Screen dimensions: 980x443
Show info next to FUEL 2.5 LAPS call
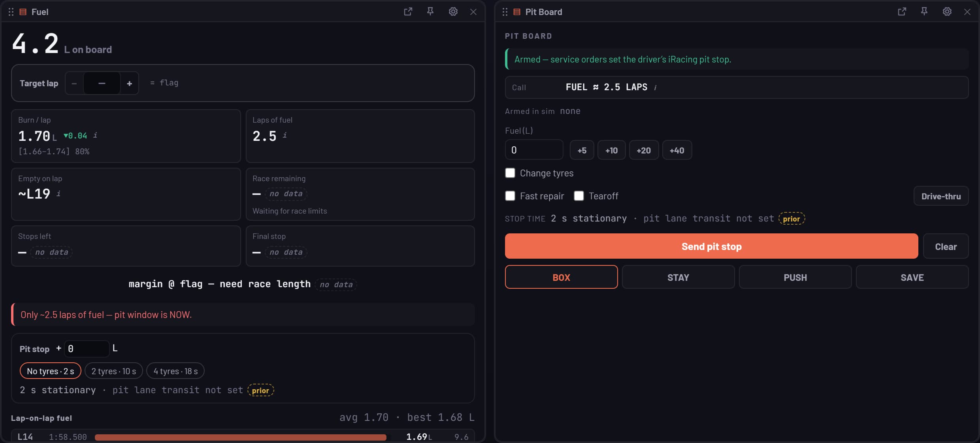tap(655, 87)
